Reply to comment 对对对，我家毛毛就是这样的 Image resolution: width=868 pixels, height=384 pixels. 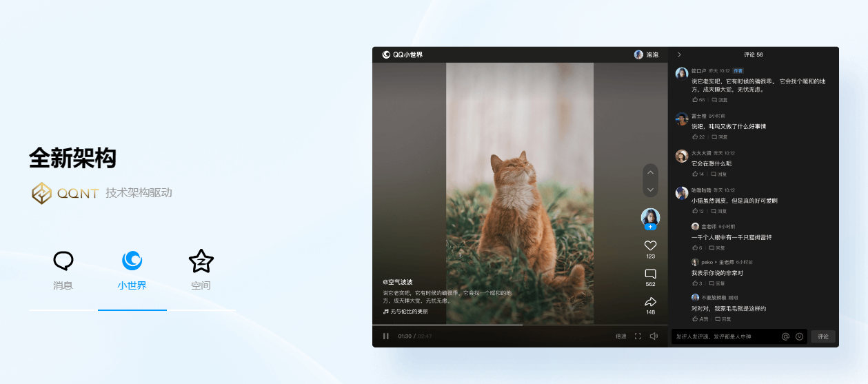tap(723, 319)
